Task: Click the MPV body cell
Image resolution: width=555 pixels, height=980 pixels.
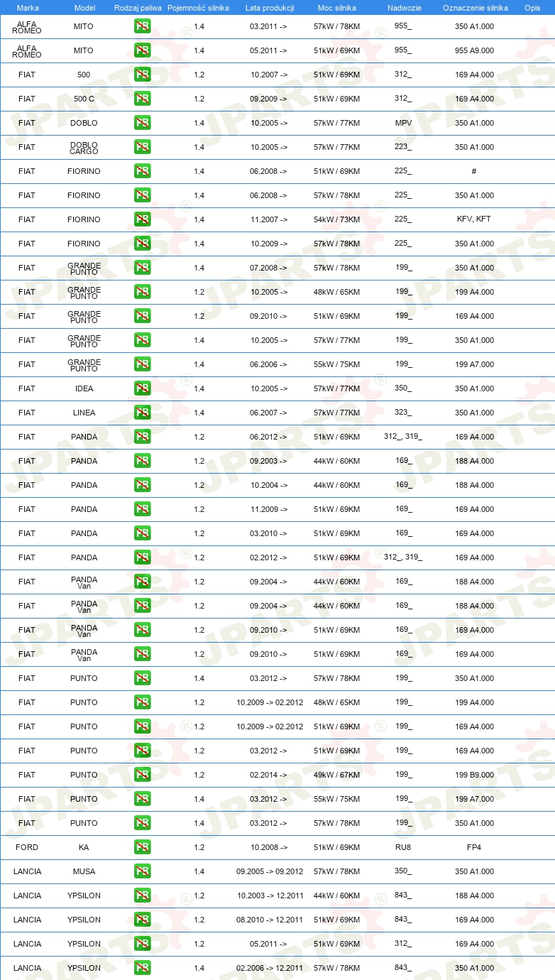Action: 403,123
